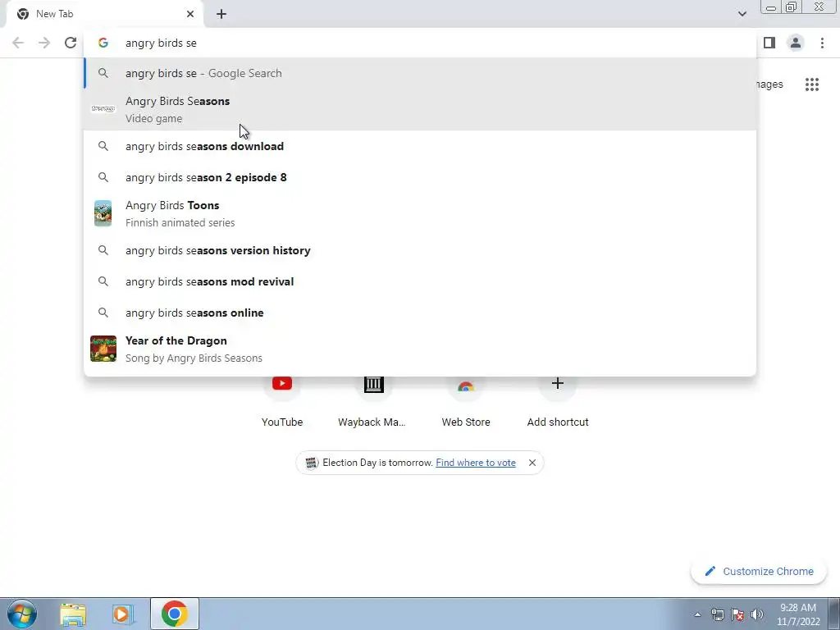Choose Angry Birds Seasons video game suggestion
Viewport: 840px width, 630px height.
click(x=420, y=109)
